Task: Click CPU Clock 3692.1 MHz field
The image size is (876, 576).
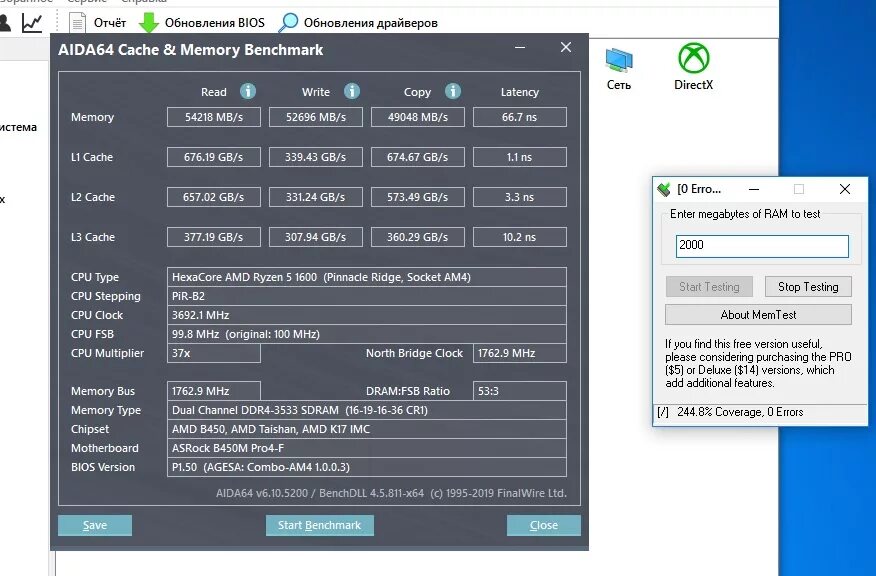Action: [x=366, y=315]
